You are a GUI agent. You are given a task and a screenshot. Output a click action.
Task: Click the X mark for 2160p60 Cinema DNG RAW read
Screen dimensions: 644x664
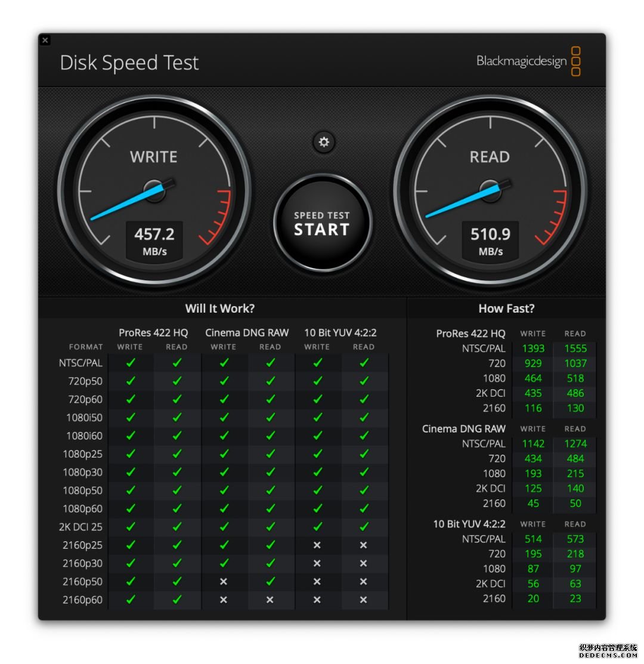(x=270, y=600)
